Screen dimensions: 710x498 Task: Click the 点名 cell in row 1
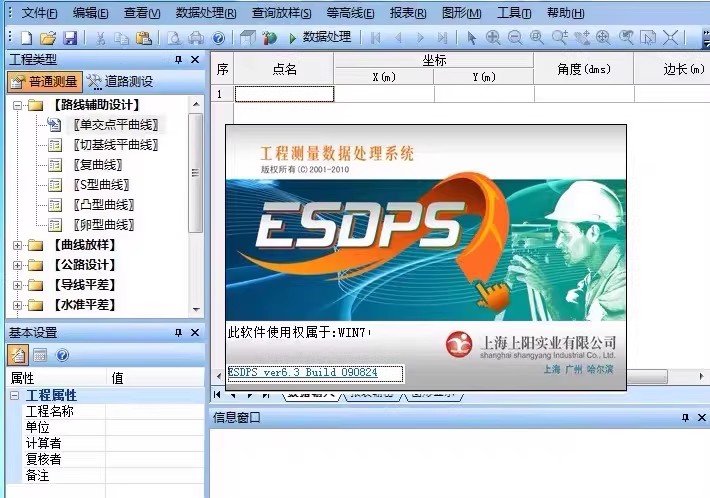point(284,94)
